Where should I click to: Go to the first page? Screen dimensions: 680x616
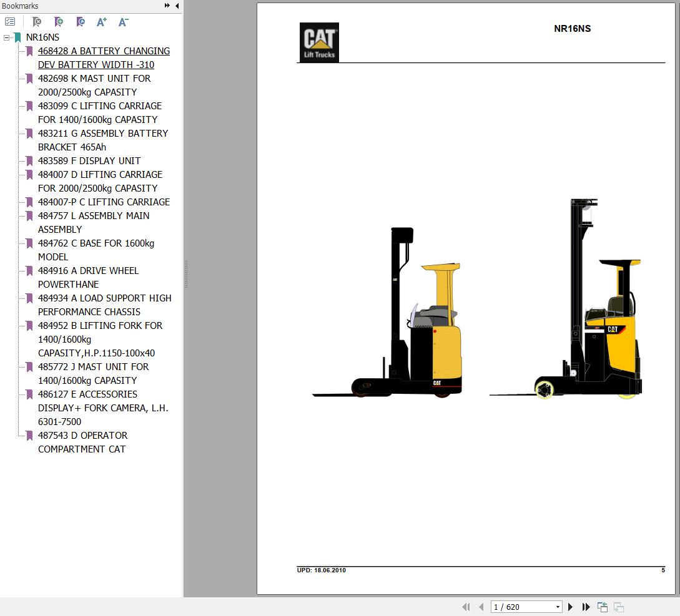click(x=466, y=606)
